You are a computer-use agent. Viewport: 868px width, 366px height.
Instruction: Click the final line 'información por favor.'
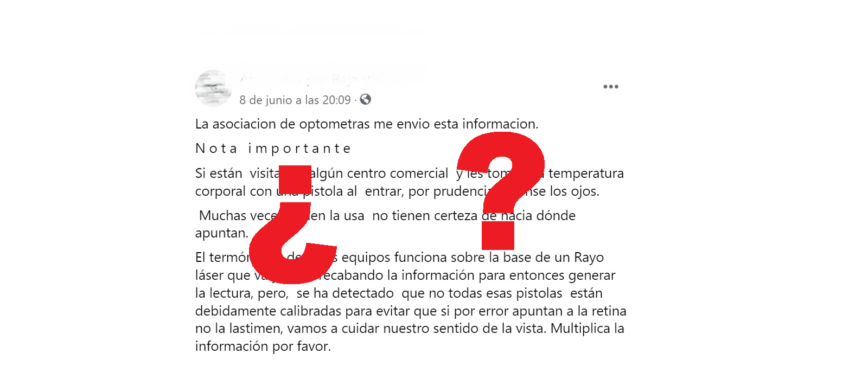point(263,346)
